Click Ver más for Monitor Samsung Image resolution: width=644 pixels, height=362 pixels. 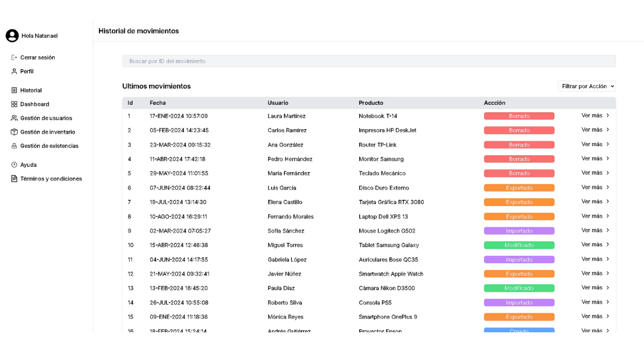(x=592, y=158)
